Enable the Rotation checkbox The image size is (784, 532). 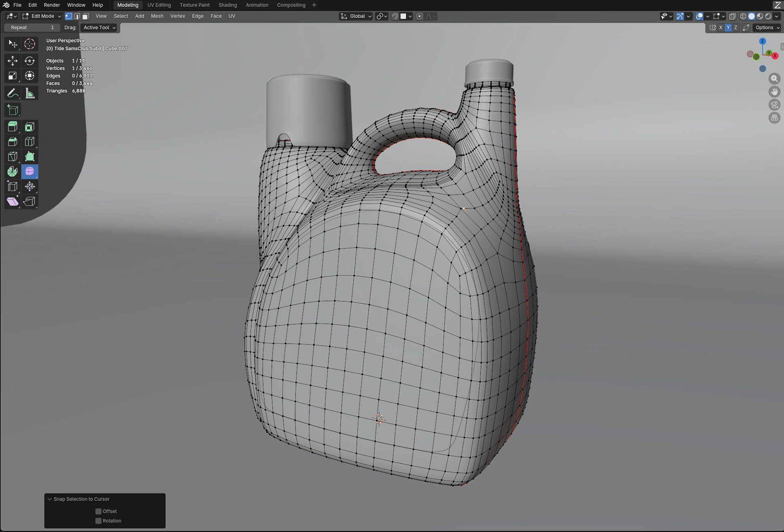pyautogui.click(x=98, y=521)
